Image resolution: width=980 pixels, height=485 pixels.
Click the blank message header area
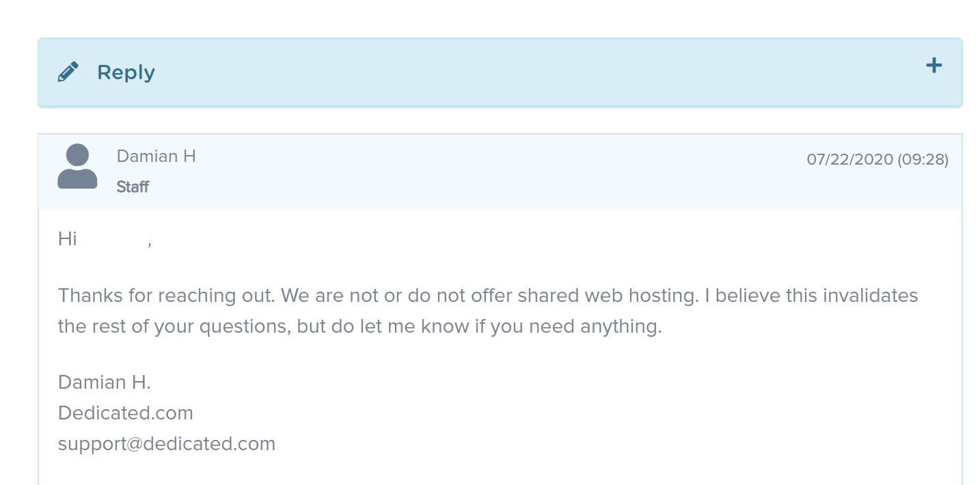478,171
